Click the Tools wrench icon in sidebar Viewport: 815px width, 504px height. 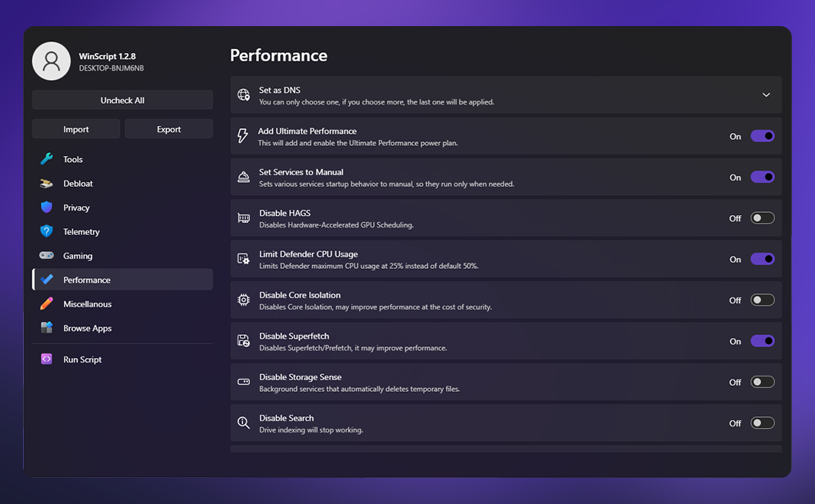point(47,159)
